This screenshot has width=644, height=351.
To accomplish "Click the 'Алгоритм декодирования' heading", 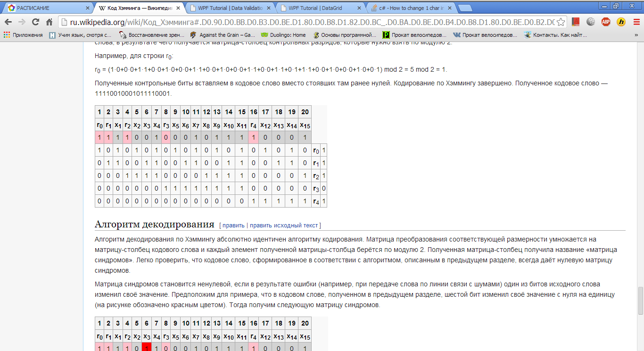I will [155, 224].
